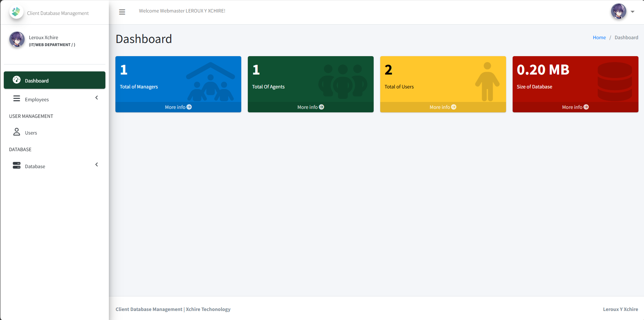Click the 0.20 MB value
The image size is (644, 320).
pos(543,70)
